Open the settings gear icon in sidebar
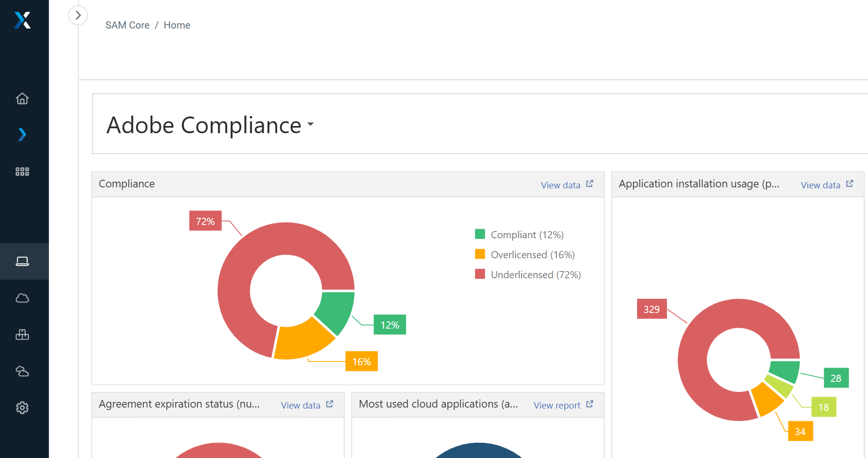This screenshot has height=458, width=868. tap(22, 408)
